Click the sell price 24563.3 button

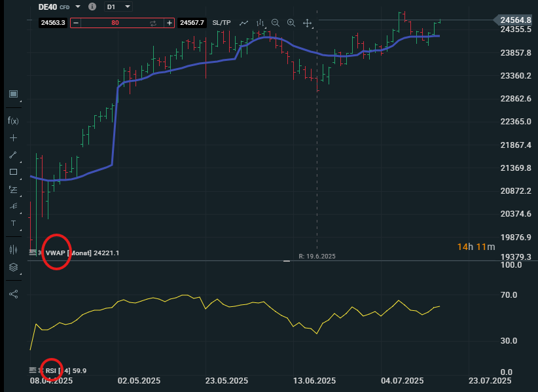[x=52, y=22]
